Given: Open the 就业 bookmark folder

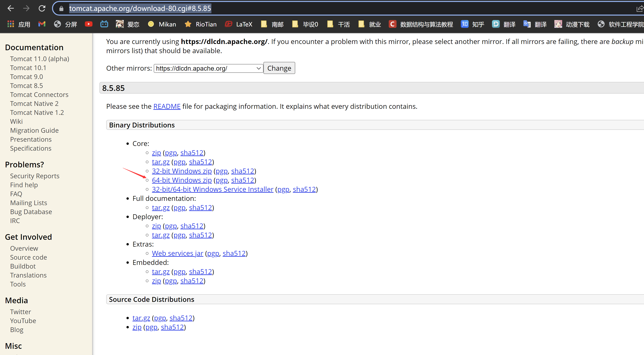Looking at the screenshot, I should (369, 24).
